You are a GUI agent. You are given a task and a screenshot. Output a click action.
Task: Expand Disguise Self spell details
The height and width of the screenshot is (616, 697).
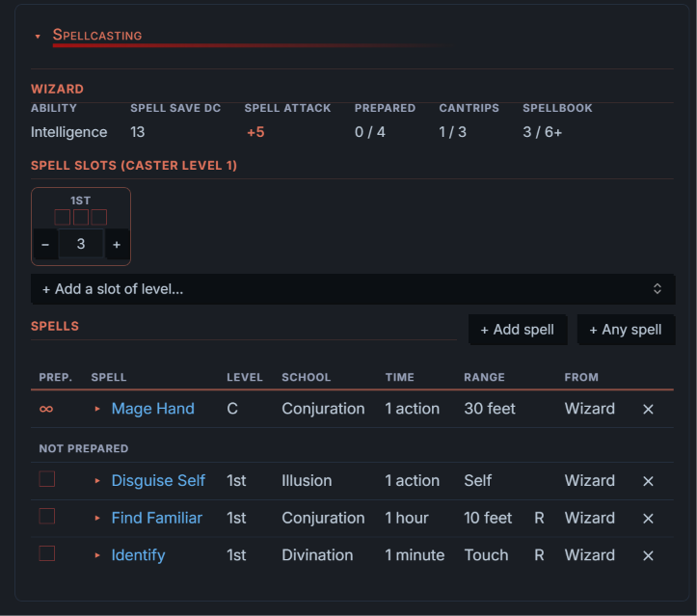97,481
